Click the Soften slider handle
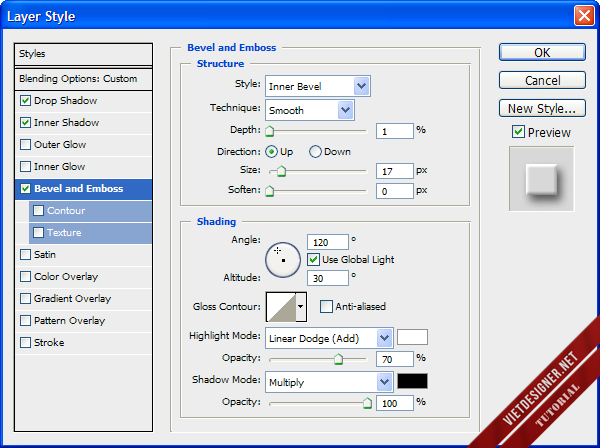 [x=270, y=191]
